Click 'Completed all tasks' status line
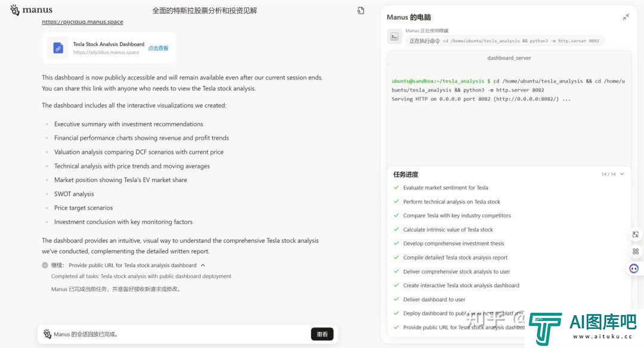 tap(141, 276)
